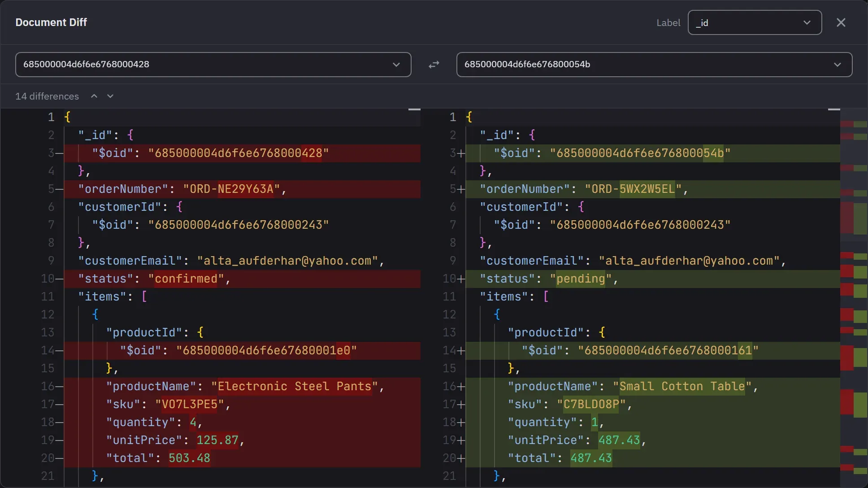Open right document selector ending 054b
Viewport: 868px width, 488px height.
coord(654,65)
